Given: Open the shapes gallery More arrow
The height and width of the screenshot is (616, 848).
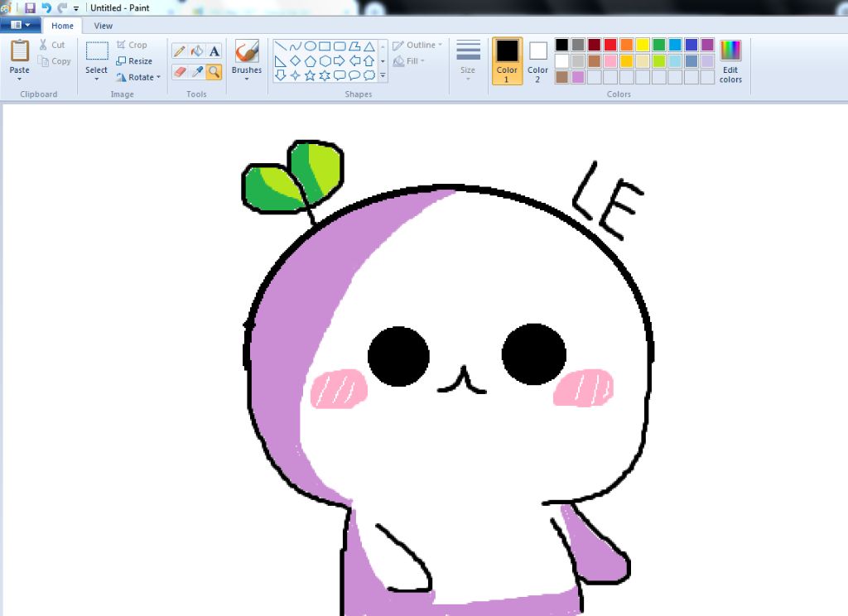Looking at the screenshot, I should pyautogui.click(x=383, y=75).
